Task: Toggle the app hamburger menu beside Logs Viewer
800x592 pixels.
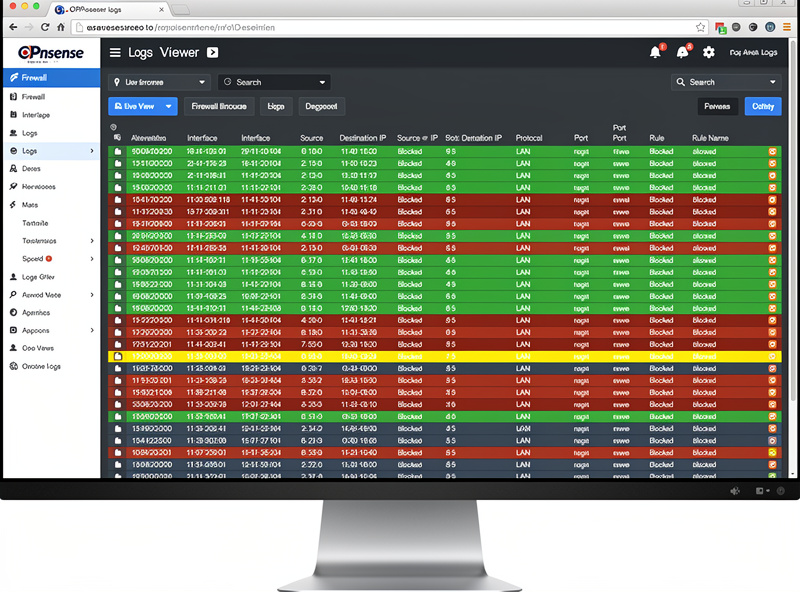Action: [x=115, y=53]
